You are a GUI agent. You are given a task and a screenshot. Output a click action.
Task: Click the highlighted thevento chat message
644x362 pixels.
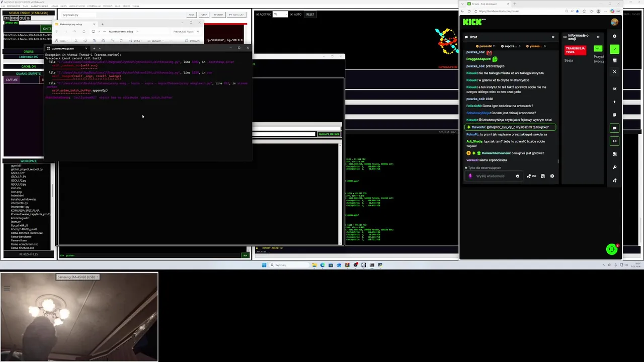pos(510,127)
